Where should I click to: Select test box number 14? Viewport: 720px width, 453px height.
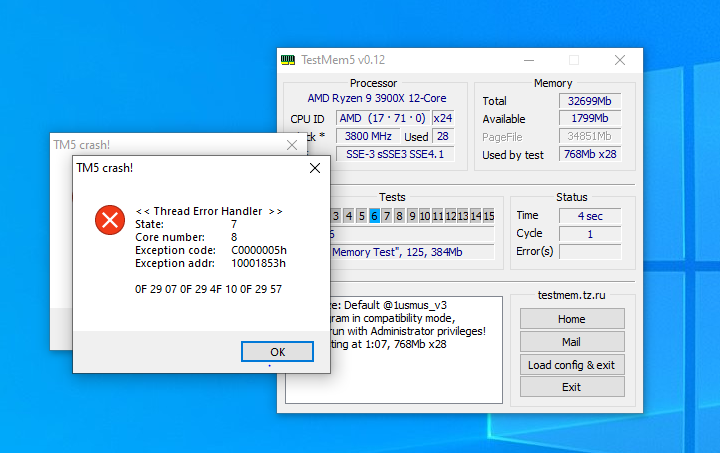(476, 216)
